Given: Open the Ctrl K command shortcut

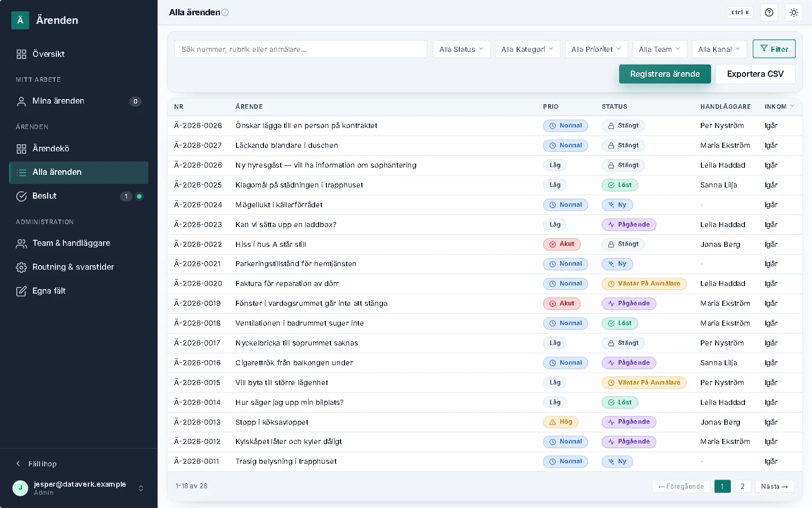Looking at the screenshot, I should point(740,12).
